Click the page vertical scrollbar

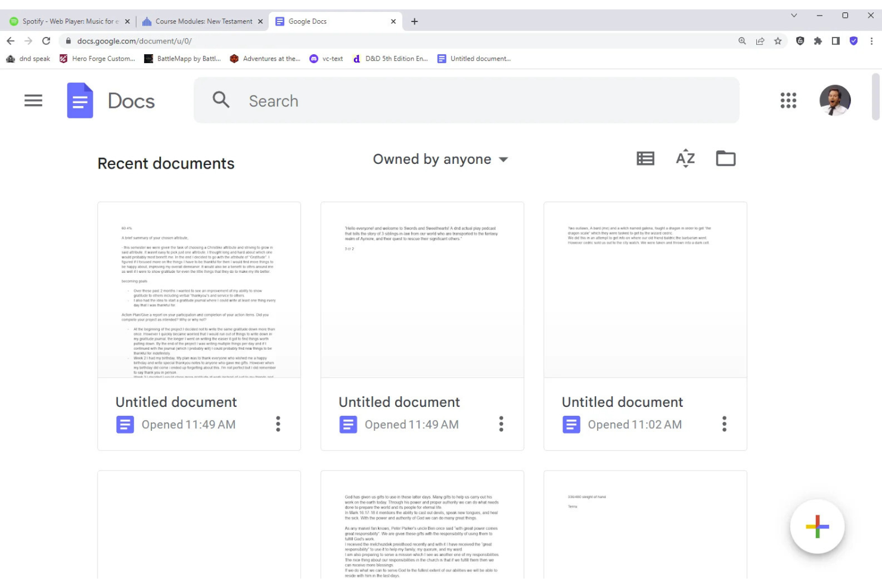point(875,97)
